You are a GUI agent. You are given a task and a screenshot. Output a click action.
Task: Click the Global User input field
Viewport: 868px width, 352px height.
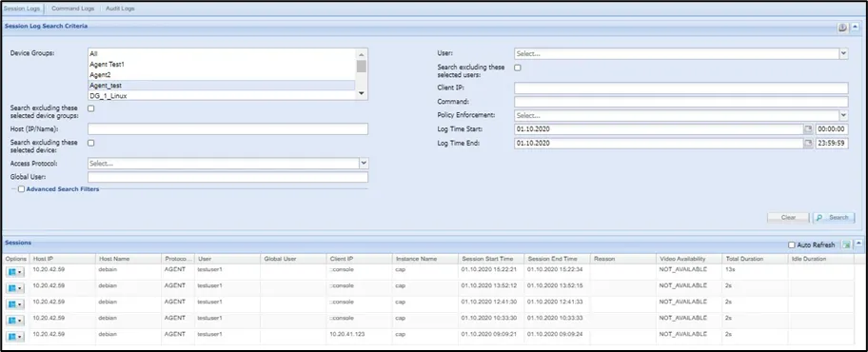coord(228,177)
